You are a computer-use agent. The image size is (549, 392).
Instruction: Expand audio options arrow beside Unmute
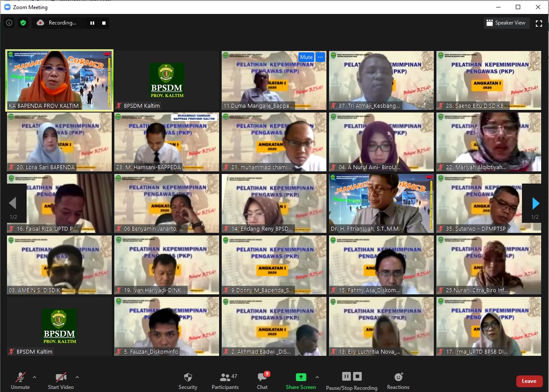pyautogui.click(x=34, y=377)
